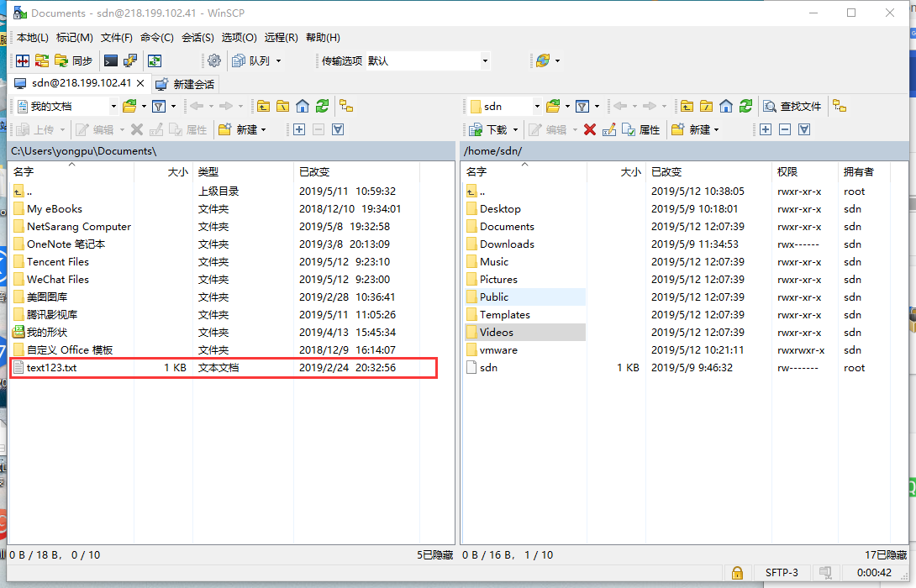Expand the 下载 download dropdown arrow

pyautogui.click(x=517, y=129)
